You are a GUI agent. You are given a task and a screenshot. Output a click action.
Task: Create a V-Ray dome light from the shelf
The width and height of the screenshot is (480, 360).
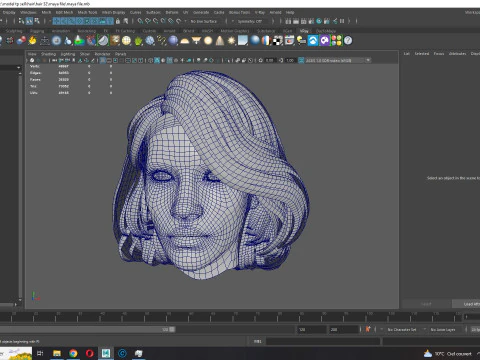184,41
